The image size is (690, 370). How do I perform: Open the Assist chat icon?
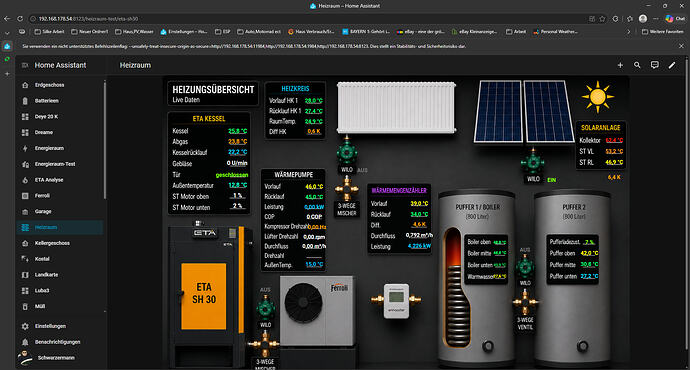point(655,65)
